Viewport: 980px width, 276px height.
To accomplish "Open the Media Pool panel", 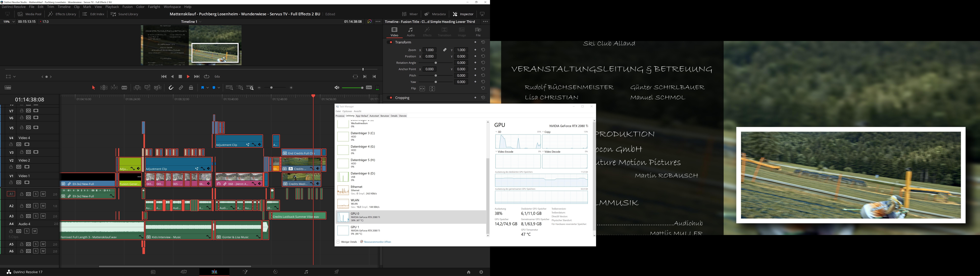I will coord(29,14).
